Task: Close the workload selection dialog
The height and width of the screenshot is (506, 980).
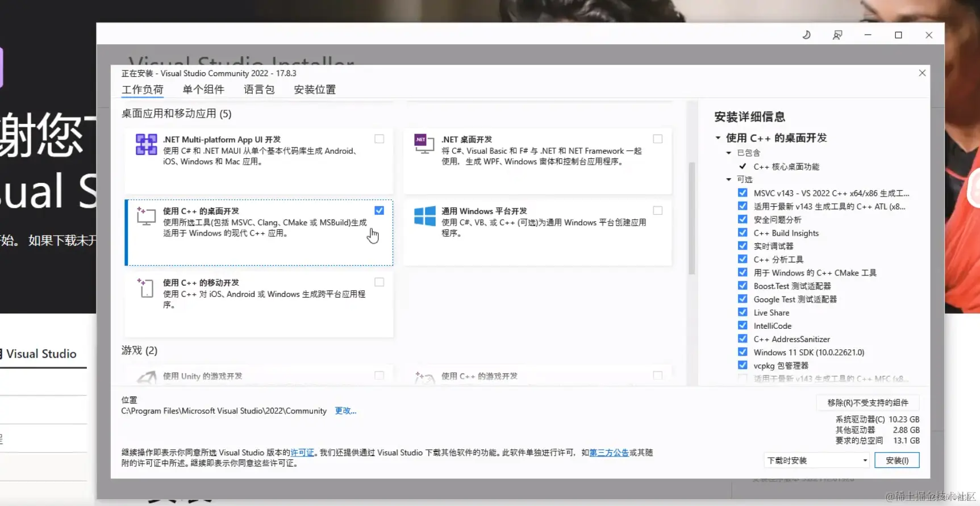Action: click(x=922, y=73)
